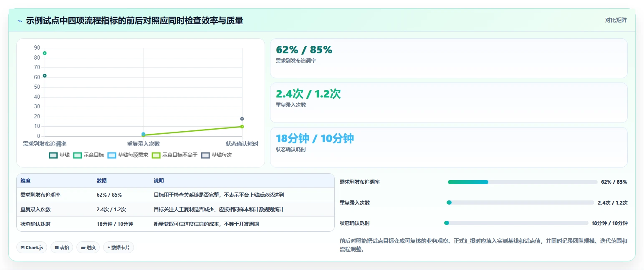
Task: Click the 重复录入次数 progress bar
Action: [520, 202]
